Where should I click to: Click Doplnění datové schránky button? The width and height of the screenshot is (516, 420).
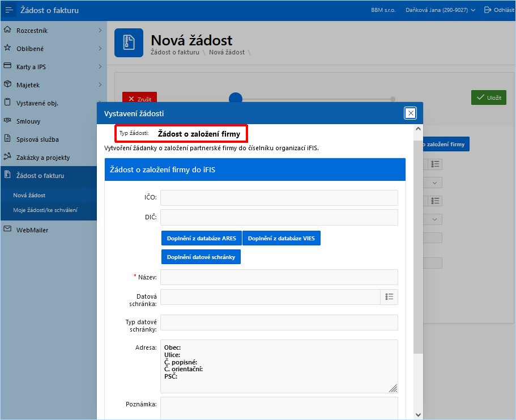(201, 257)
